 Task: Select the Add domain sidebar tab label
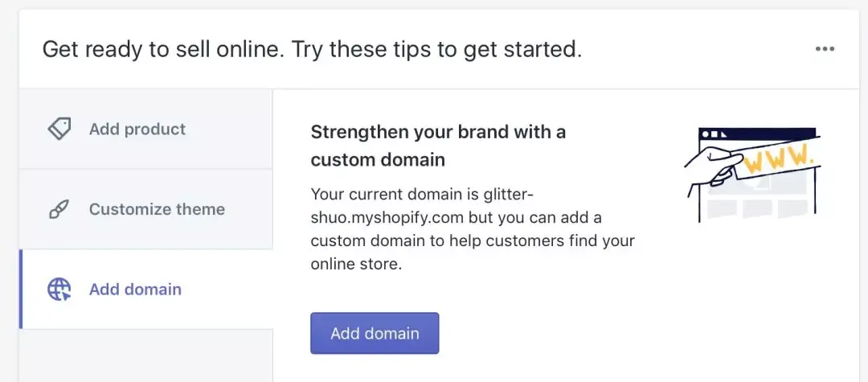point(135,289)
